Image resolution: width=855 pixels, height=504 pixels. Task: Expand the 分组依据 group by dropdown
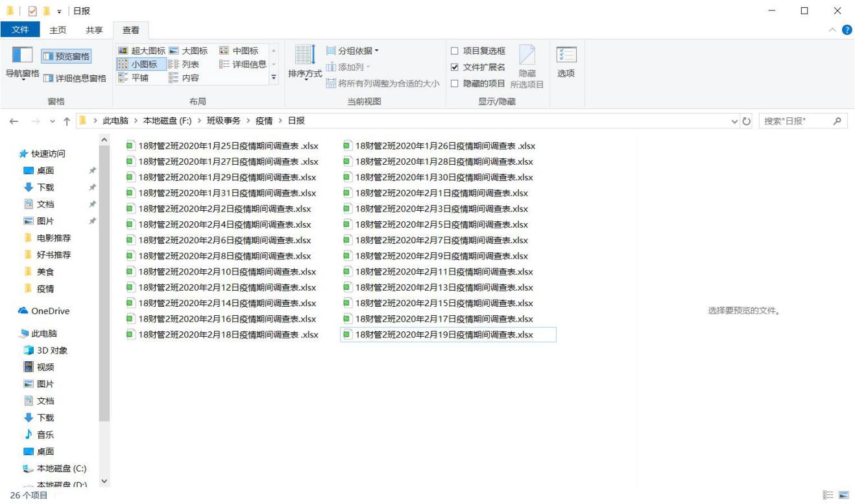click(353, 51)
